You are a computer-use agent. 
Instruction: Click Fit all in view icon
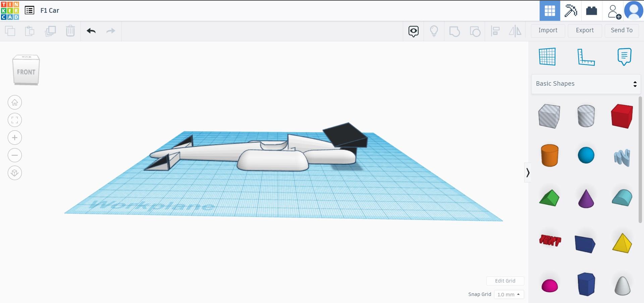coord(15,120)
